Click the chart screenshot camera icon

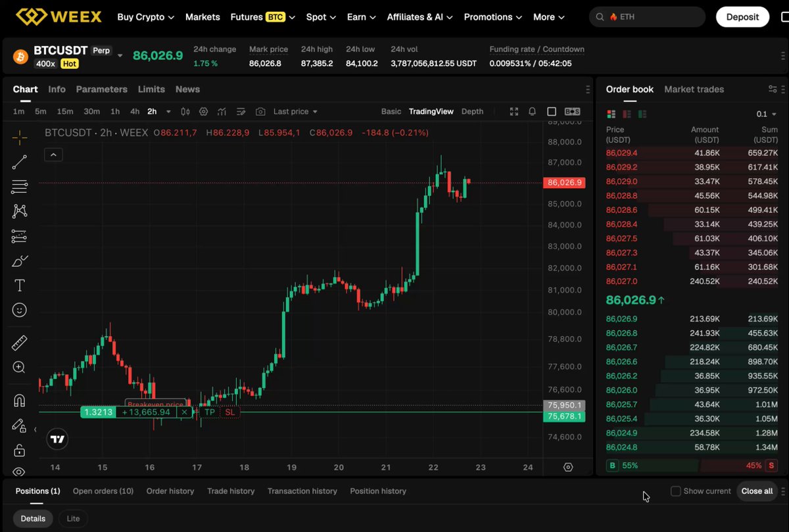[x=260, y=112]
